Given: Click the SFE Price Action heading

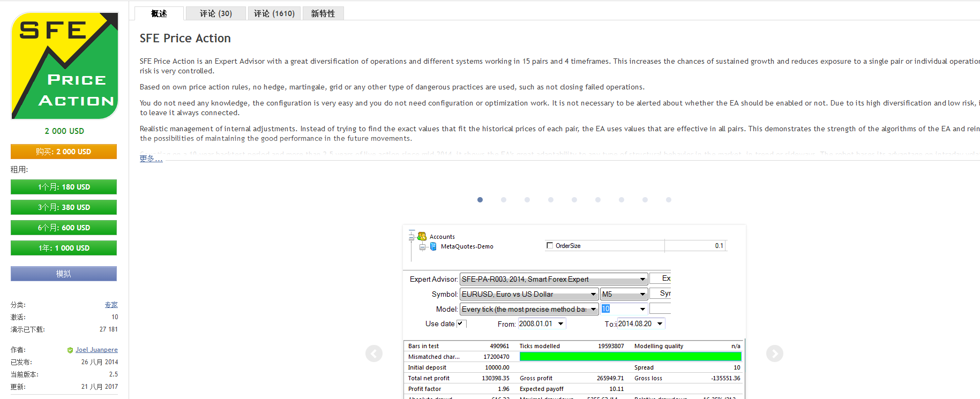Looking at the screenshot, I should click(185, 39).
